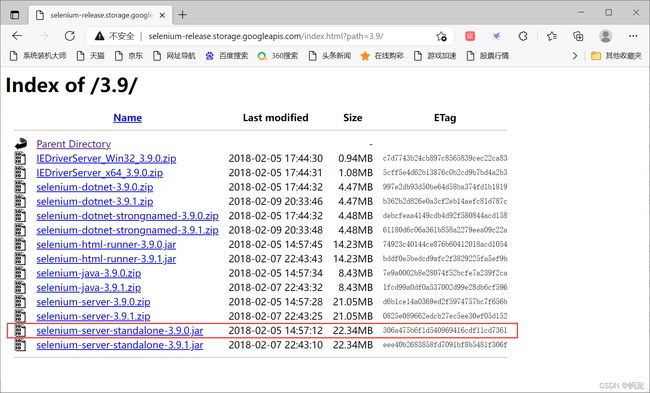Open the tab actions menu icon
Image resolution: width=650 pixels, height=393 pixels.
[x=15, y=15]
